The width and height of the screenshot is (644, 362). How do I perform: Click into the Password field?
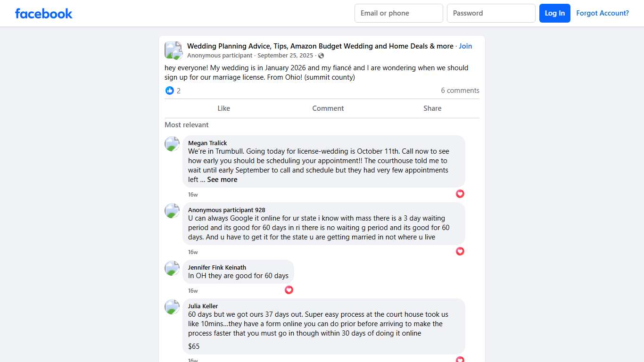point(491,13)
